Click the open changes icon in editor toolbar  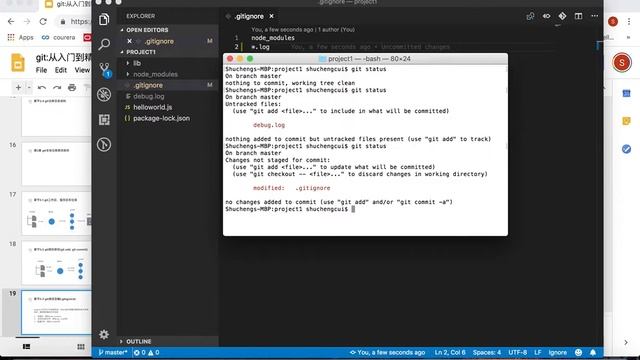pyautogui.click(x=530, y=16)
